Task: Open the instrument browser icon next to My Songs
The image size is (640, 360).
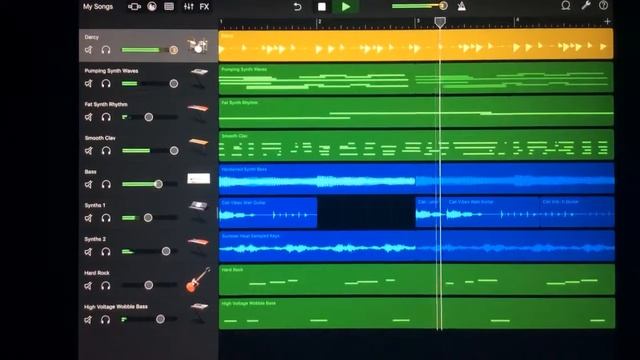Action: [x=134, y=7]
